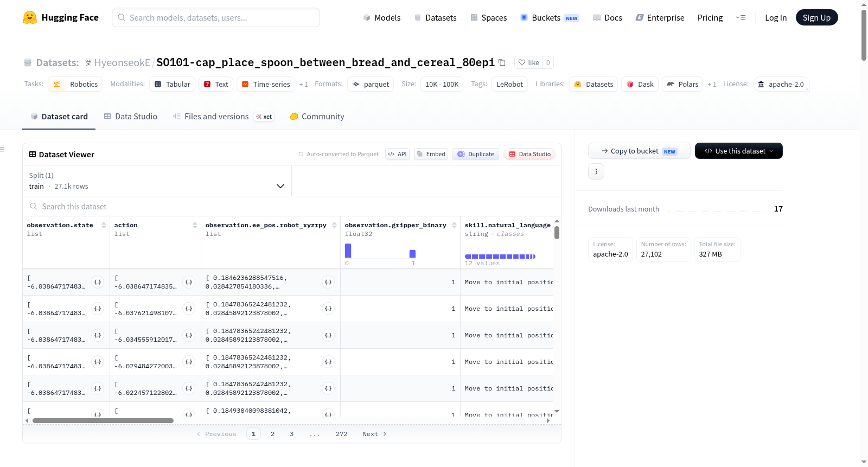The height and width of the screenshot is (467, 868).
Task: Click the Embed button
Action: click(x=431, y=154)
